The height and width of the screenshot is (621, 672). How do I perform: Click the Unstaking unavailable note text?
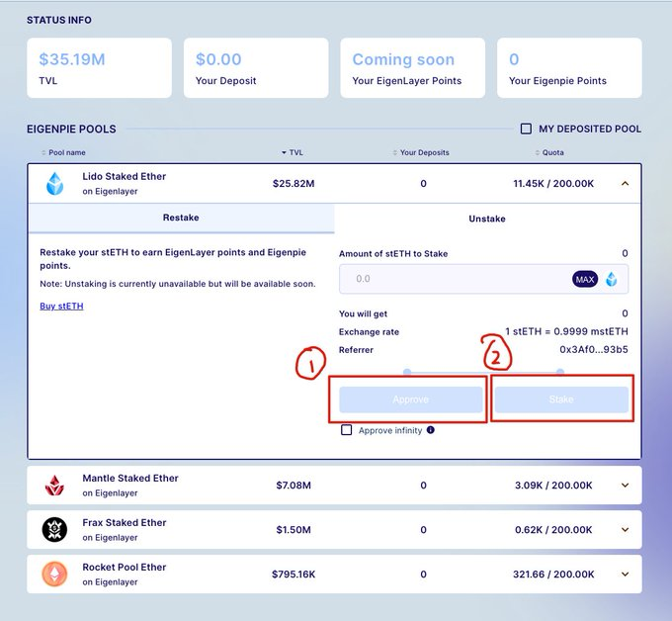point(178,284)
